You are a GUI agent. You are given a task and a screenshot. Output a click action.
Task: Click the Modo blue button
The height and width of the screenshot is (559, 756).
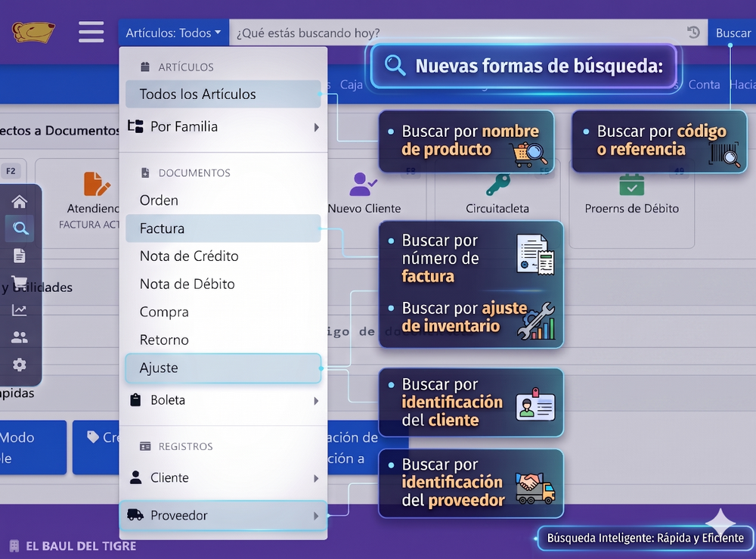33,448
